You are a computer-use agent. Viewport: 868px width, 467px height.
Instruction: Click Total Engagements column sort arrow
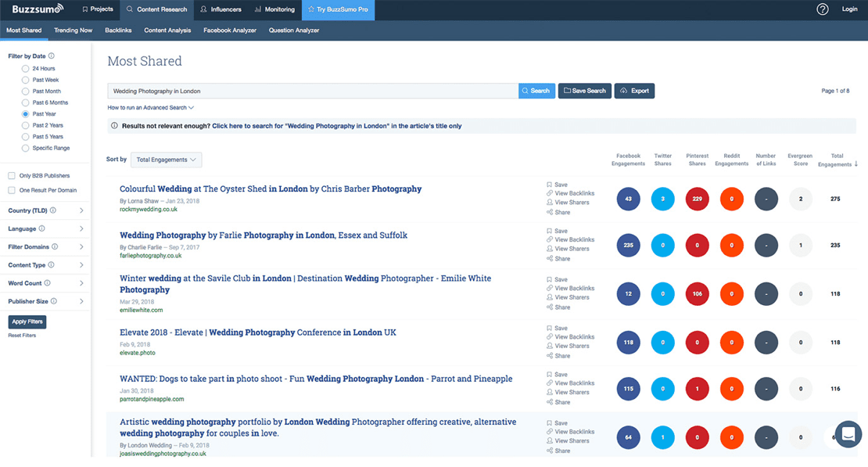(x=855, y=164)
